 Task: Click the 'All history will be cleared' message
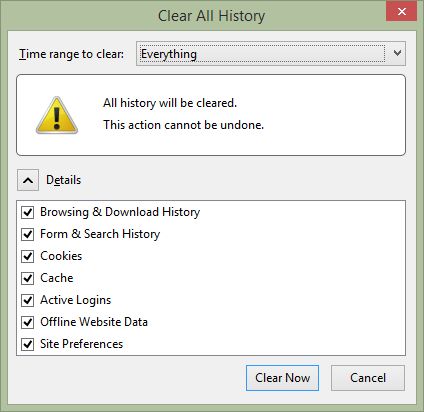[170, 103]
